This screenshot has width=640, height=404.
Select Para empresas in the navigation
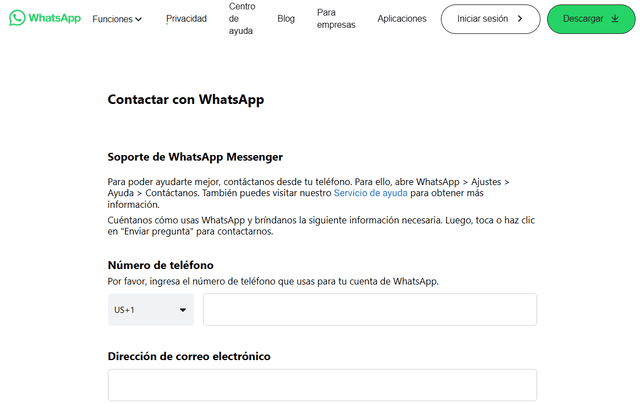click(336, 19)
